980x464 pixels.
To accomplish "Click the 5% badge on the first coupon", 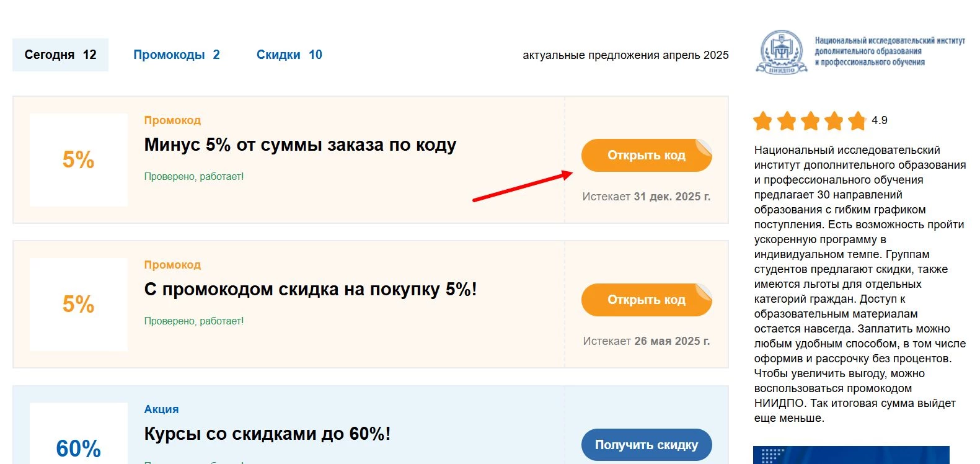I will coord(77,160).
